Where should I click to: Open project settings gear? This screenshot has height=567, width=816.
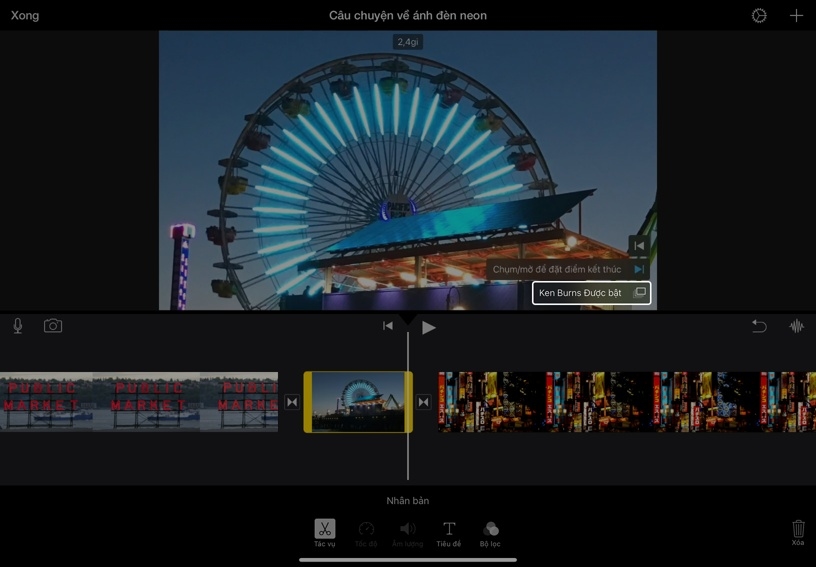(759, 16)
